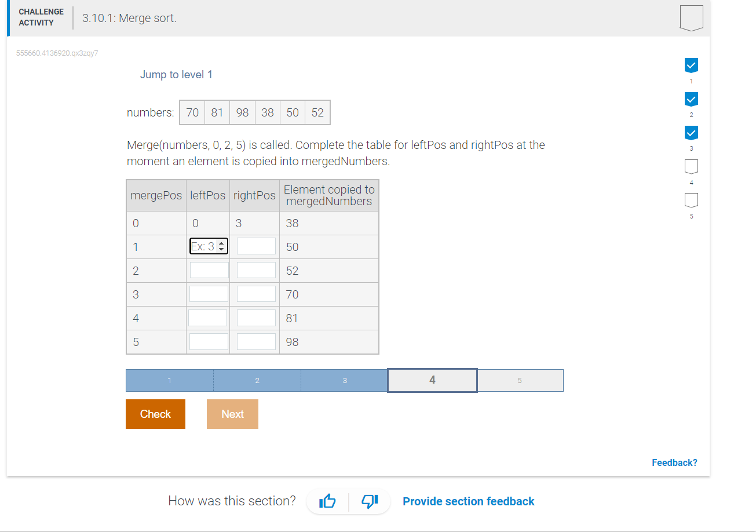Click Element copied to mergedNumbers header

coord(329,195)
